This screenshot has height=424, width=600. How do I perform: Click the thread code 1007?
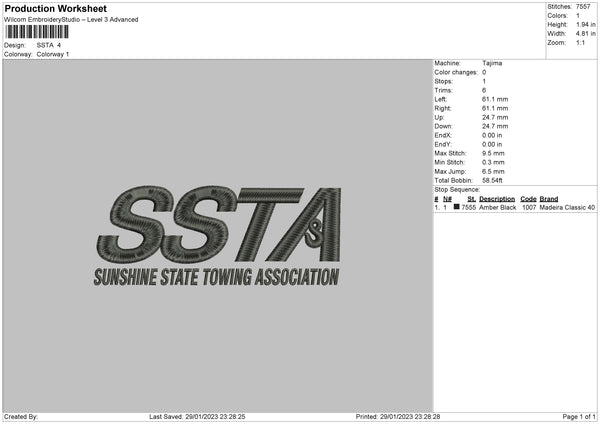(529, 207)
